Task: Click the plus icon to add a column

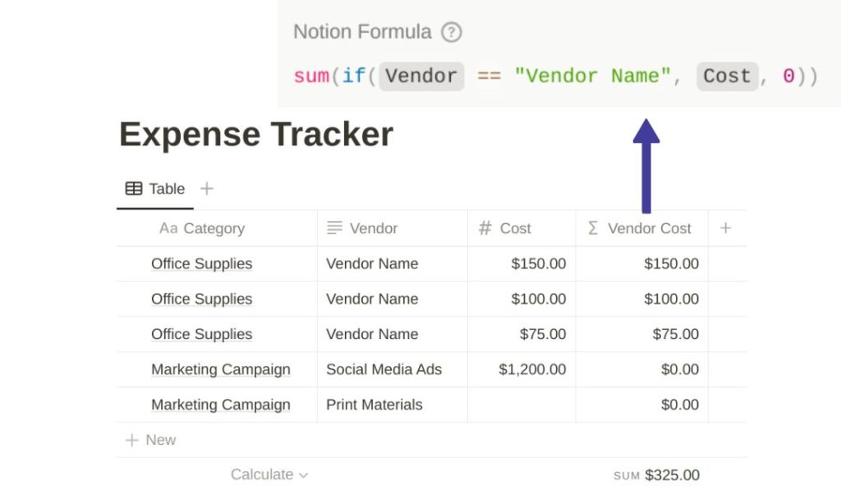Action: point(726,228)
